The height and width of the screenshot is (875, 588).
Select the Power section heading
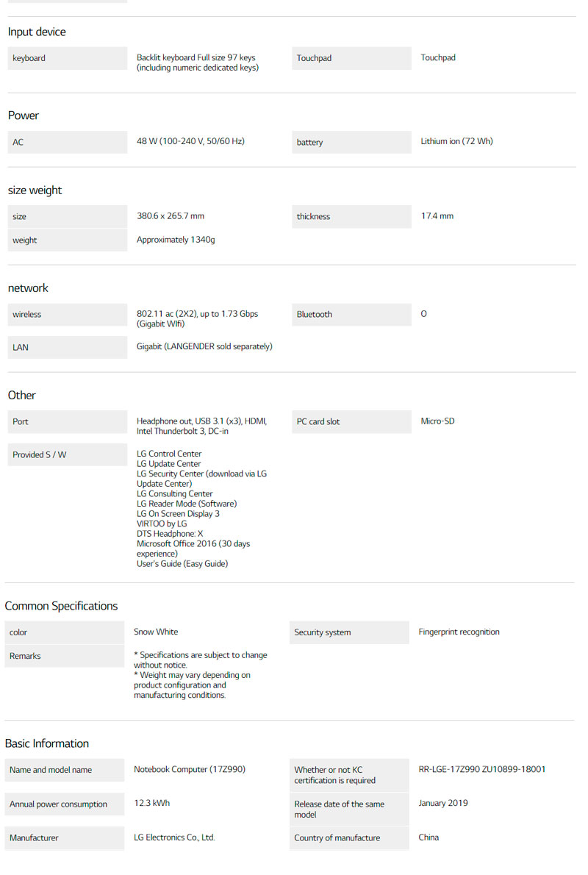pos(24,115)
